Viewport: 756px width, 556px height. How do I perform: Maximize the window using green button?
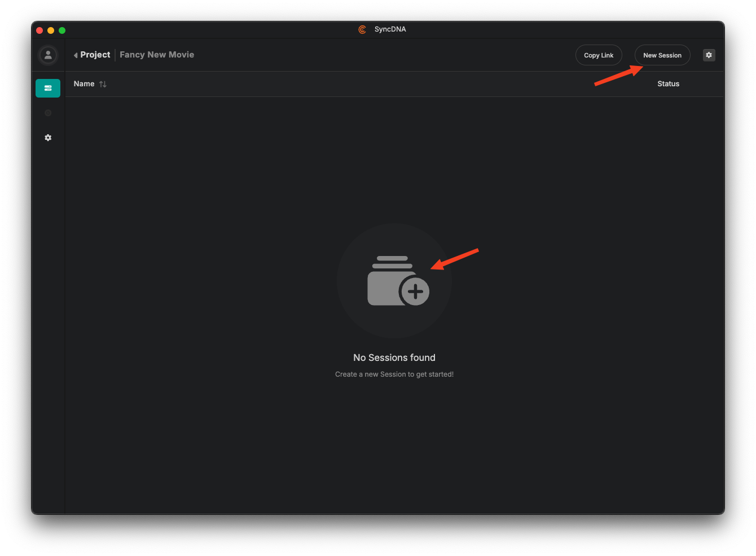tap(62, 30)
